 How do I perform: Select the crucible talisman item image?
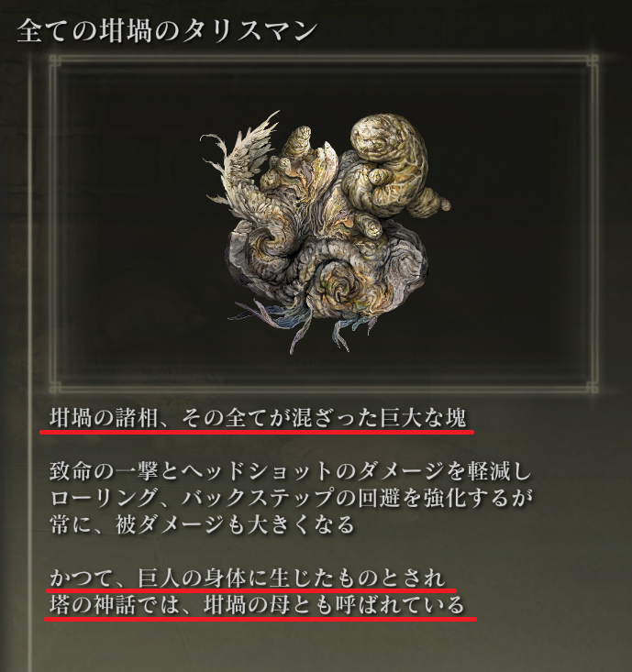325,231
